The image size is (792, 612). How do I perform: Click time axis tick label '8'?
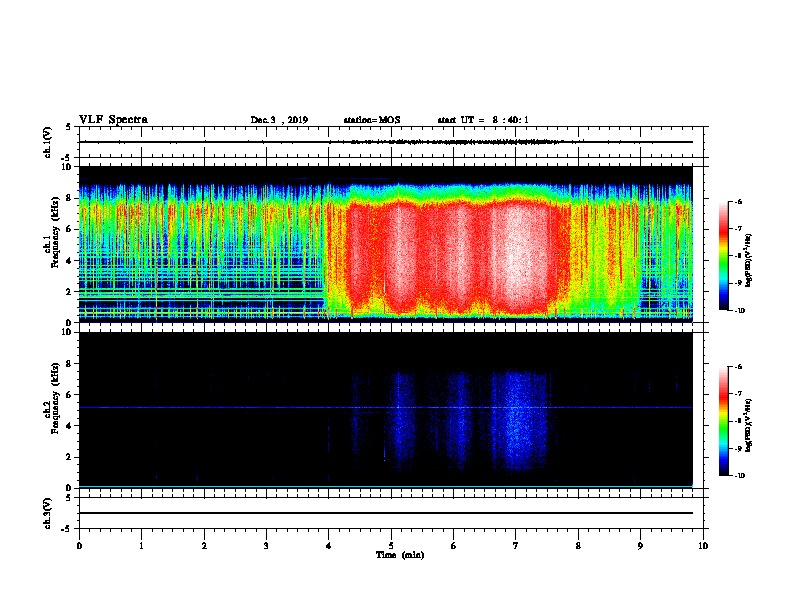[x=578, y=545]
